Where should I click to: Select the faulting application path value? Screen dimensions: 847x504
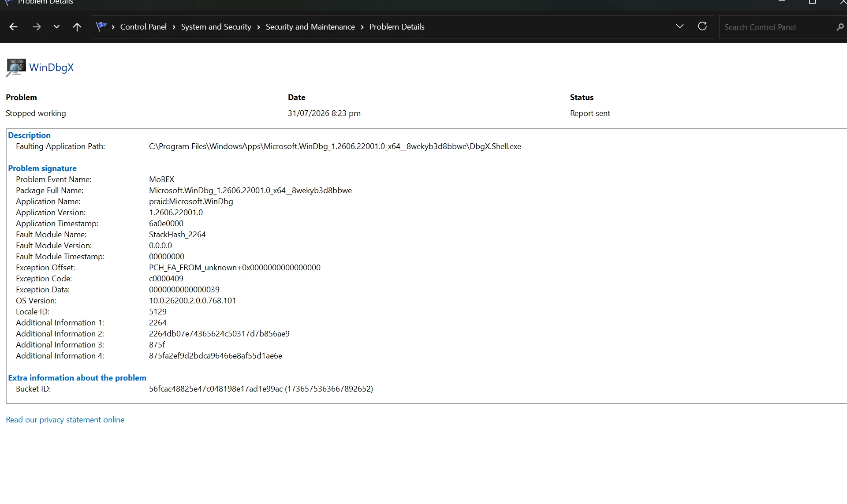335,146
